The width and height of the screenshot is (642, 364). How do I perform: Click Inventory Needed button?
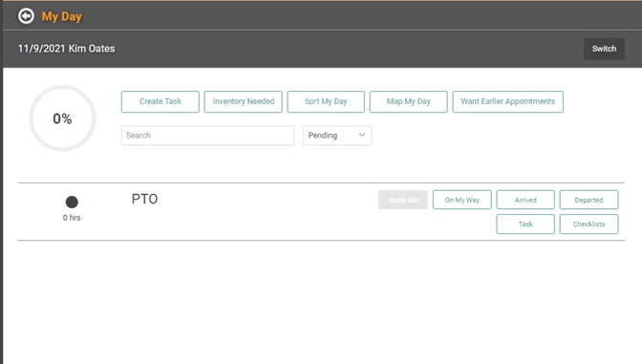pos(244,101)
